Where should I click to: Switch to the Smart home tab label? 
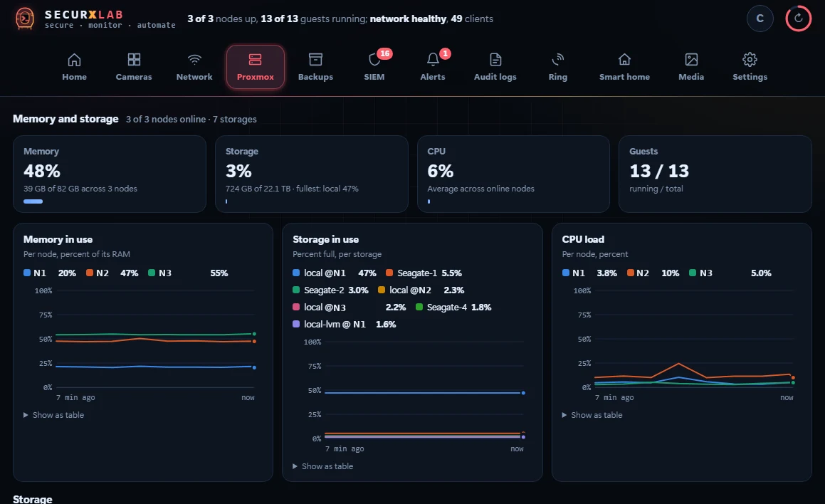click(x=624, y=77)
